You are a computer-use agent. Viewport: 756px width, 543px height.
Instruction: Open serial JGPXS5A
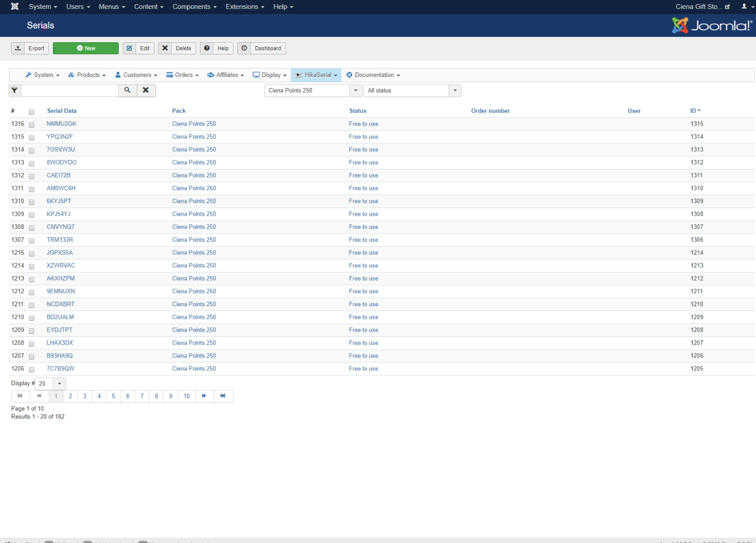tap(60, 253)
